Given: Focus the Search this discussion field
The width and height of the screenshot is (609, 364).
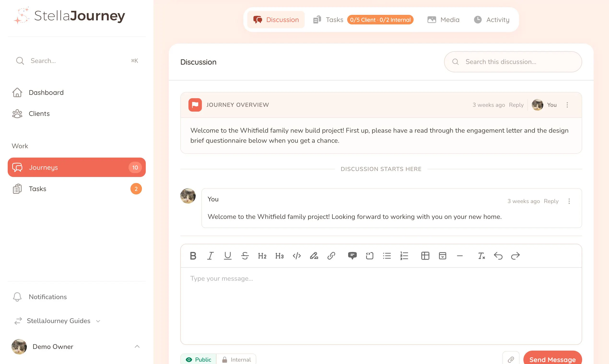Looking at the screenshot, I should click(513, 62).
